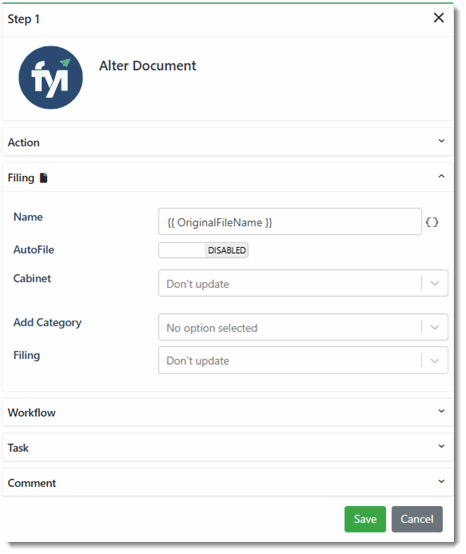Image resolution: width=466 pixels, height=554 pixels.
Task: Open the Cabinet dropdown
Action: [303, 283]
